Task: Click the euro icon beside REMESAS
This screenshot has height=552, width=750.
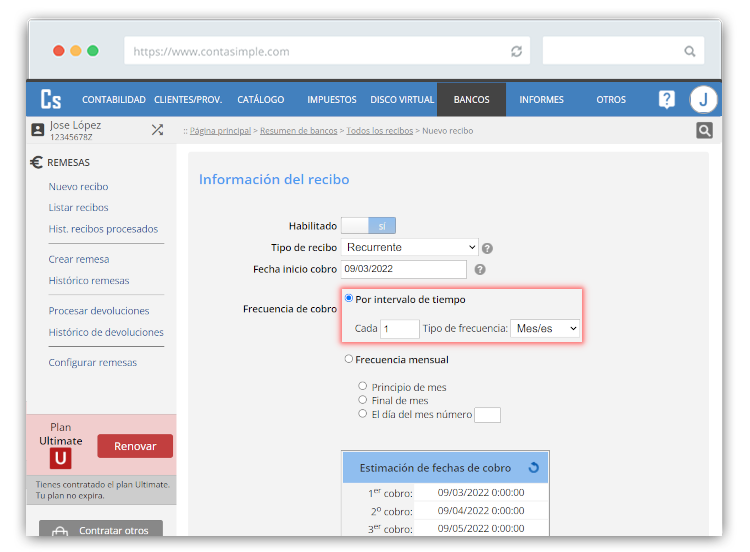Action: click(x=36, y=163)
